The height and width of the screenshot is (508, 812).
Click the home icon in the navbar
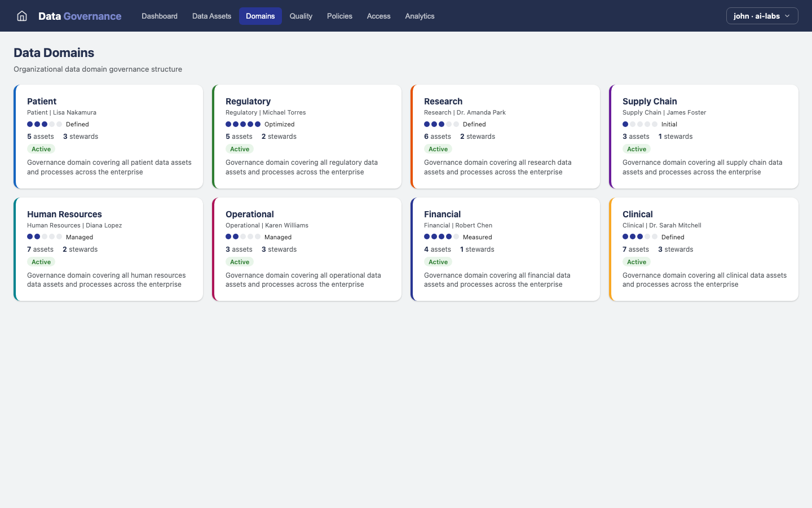point(21,16)
